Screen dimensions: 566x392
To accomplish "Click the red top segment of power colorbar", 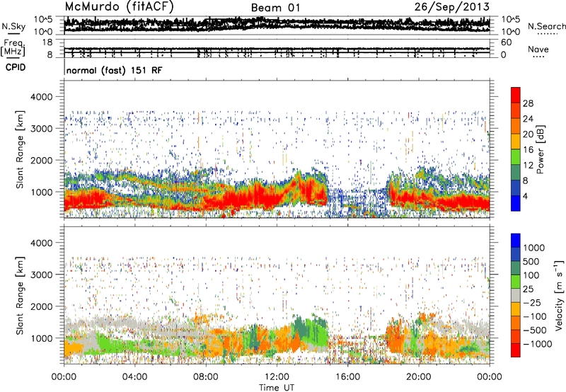I will tap(516, 95).
